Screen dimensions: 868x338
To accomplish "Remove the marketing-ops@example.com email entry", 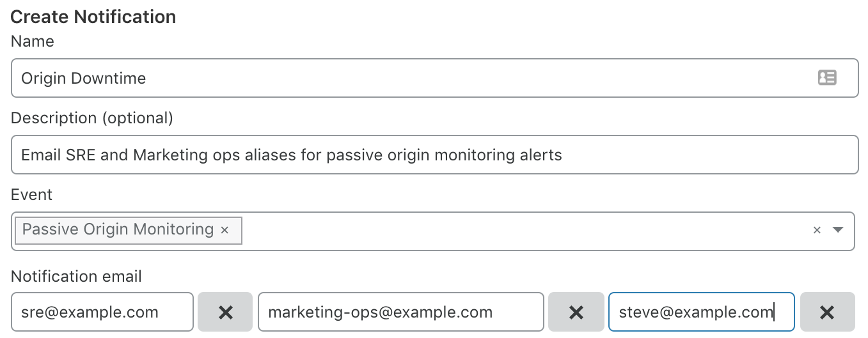I will click(576, 312).
